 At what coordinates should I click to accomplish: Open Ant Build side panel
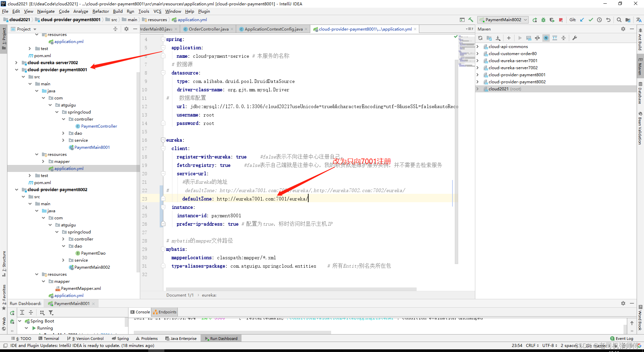(640, 40)
